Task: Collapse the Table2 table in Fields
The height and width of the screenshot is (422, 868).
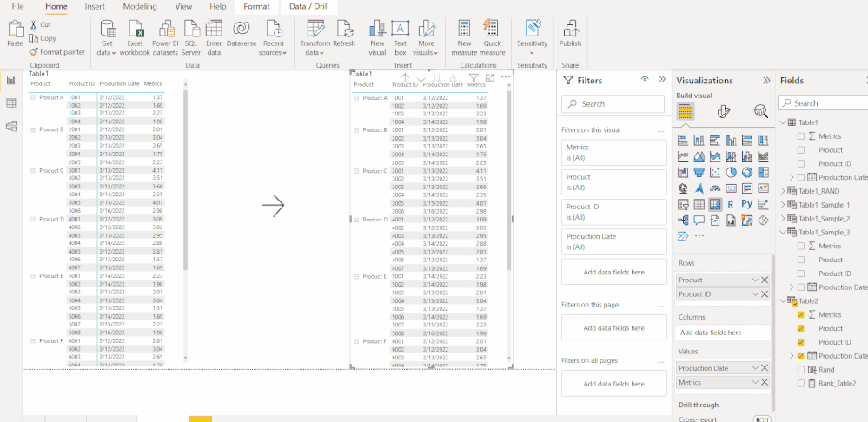Action: coord(782,301)
